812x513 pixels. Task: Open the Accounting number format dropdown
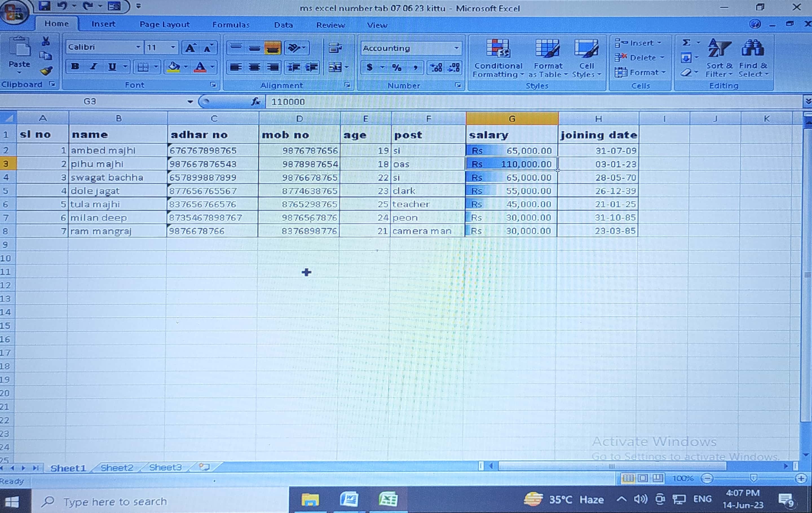456,48
